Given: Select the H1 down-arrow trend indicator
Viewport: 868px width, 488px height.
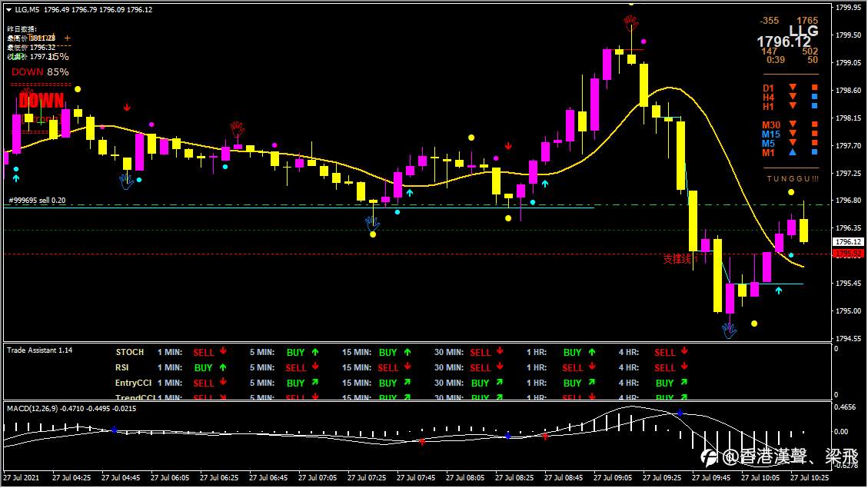Looking at the screenshot, I should coord(793,106).
